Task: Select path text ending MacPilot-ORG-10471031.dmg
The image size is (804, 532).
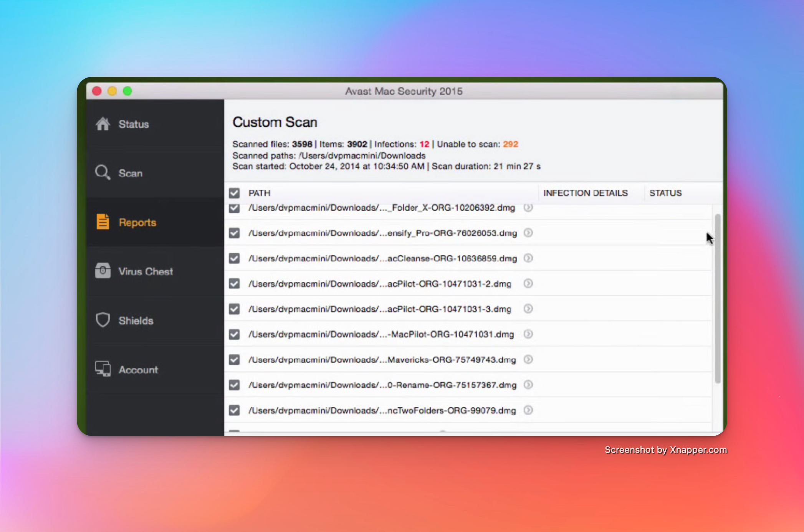Action: 381,334
